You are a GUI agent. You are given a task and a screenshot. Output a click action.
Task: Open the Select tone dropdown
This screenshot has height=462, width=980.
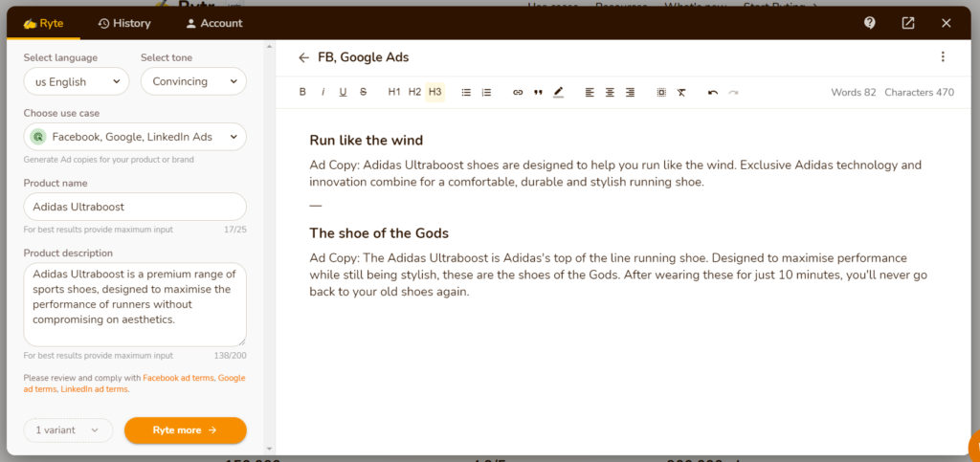coord(193,81)
